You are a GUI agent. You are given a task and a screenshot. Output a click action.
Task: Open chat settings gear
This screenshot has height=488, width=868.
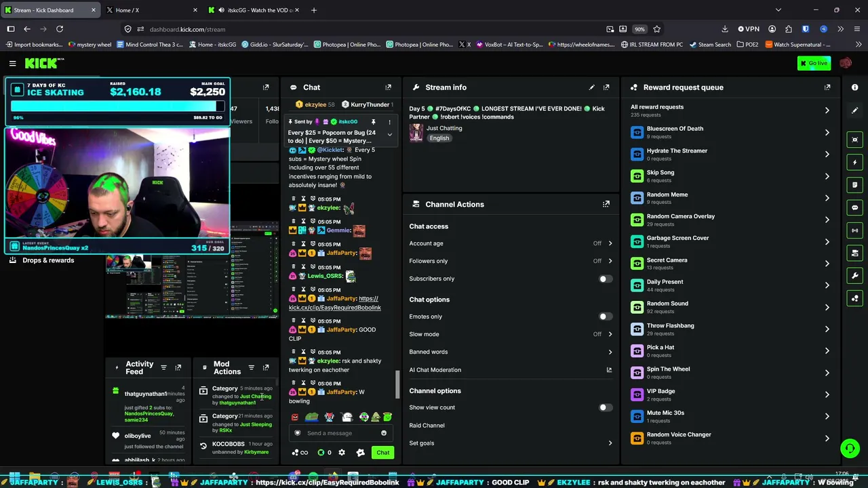[x=342, y=453]
